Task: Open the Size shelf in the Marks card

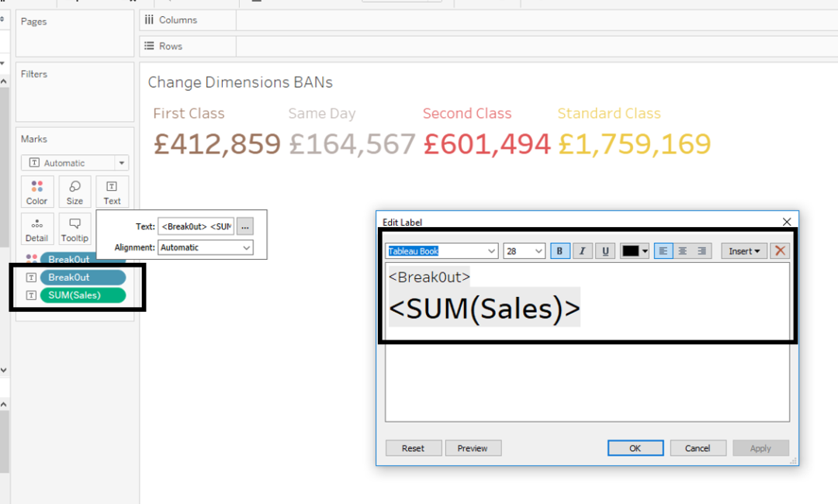Action: pos(74,192)
